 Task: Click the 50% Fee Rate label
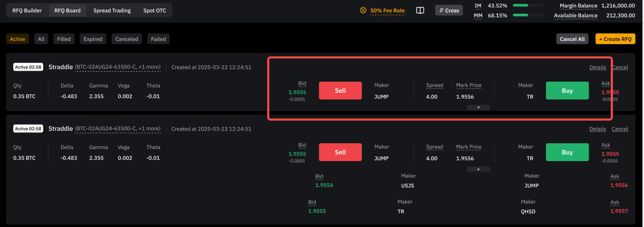click(387, 10)
